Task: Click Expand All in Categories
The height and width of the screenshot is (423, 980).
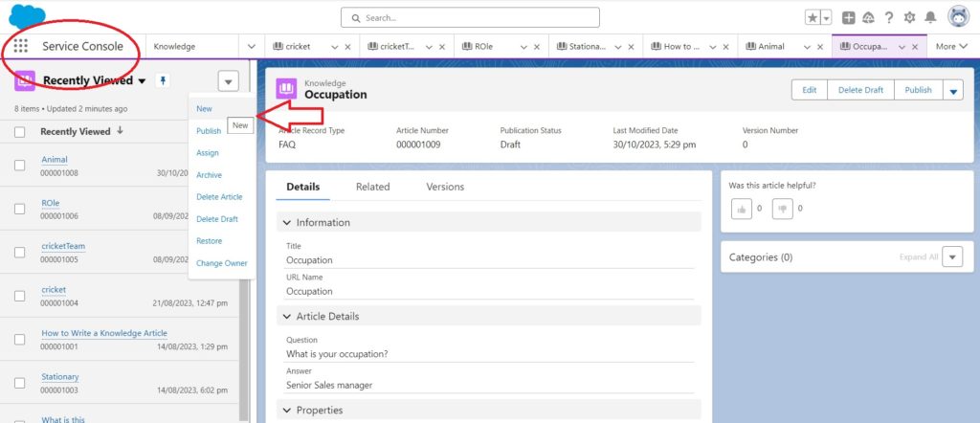Action: coord(918,257)
